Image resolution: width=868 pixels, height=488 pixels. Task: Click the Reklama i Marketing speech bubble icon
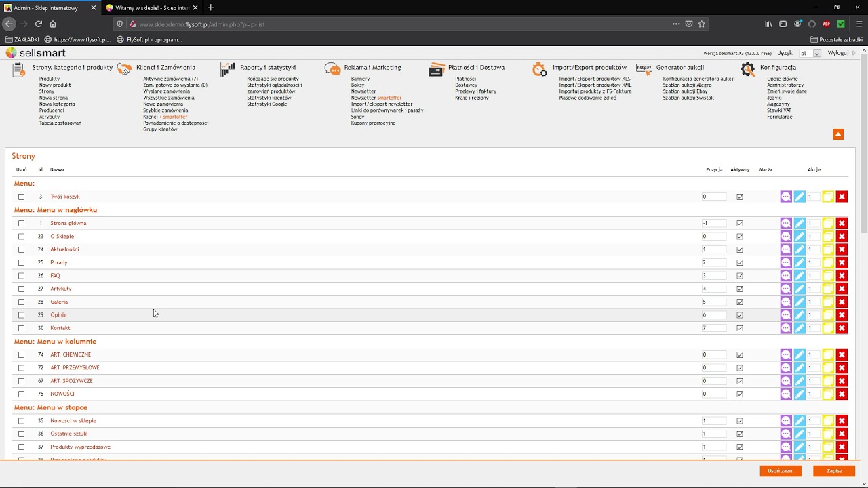coord(332,69)
